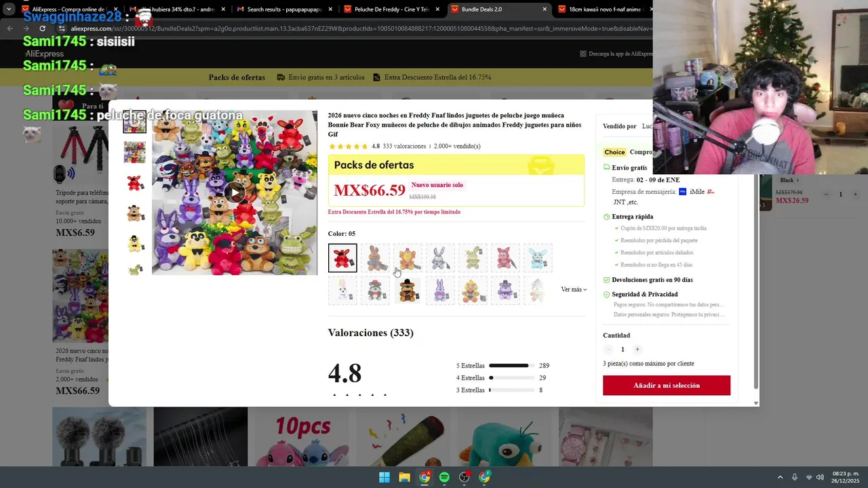
Task: Click the browser back arrow
Action: pos(9,28)
